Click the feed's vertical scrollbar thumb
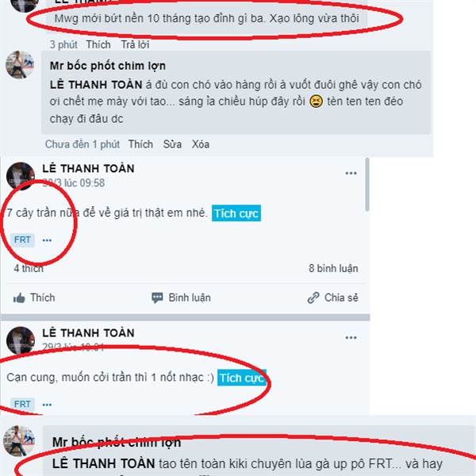The width and height of the screenshot is (476, 476). 367,184
